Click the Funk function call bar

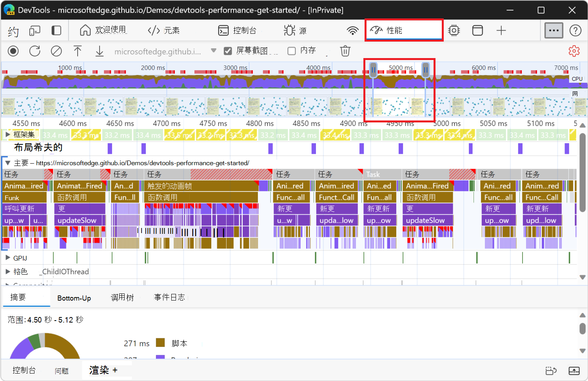point(24,198)
